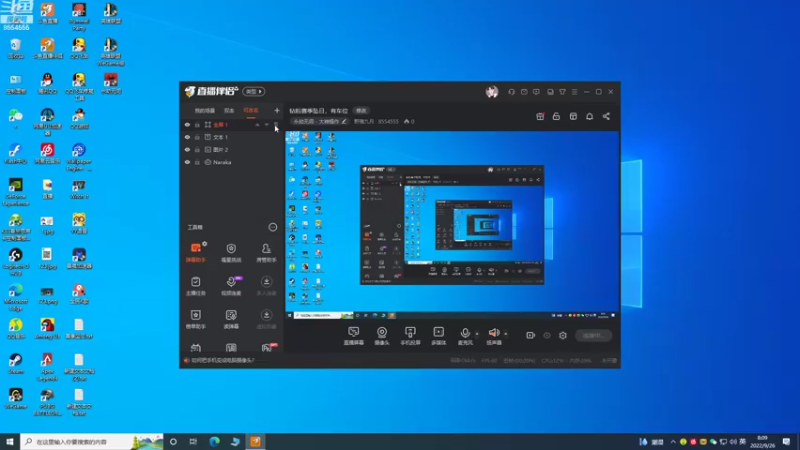Open the feedback chat icon

point(536,92)
